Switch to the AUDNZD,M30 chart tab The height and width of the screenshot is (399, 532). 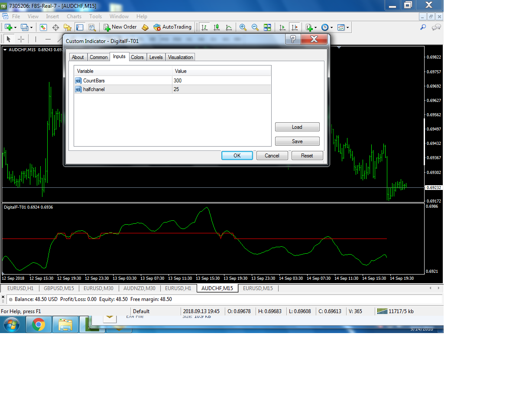(x=139, y=288)
